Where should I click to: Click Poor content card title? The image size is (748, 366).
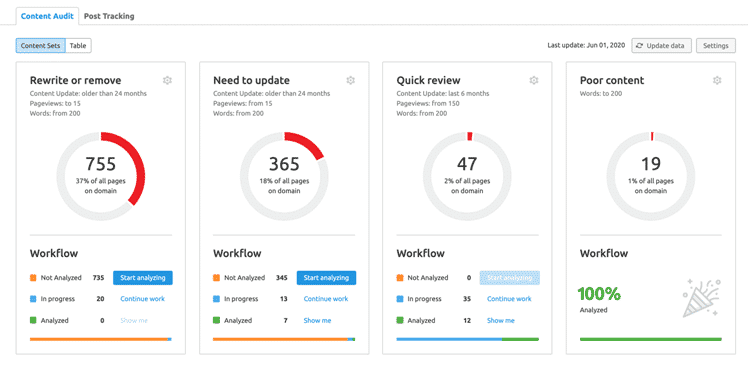[x=612, y=80]
